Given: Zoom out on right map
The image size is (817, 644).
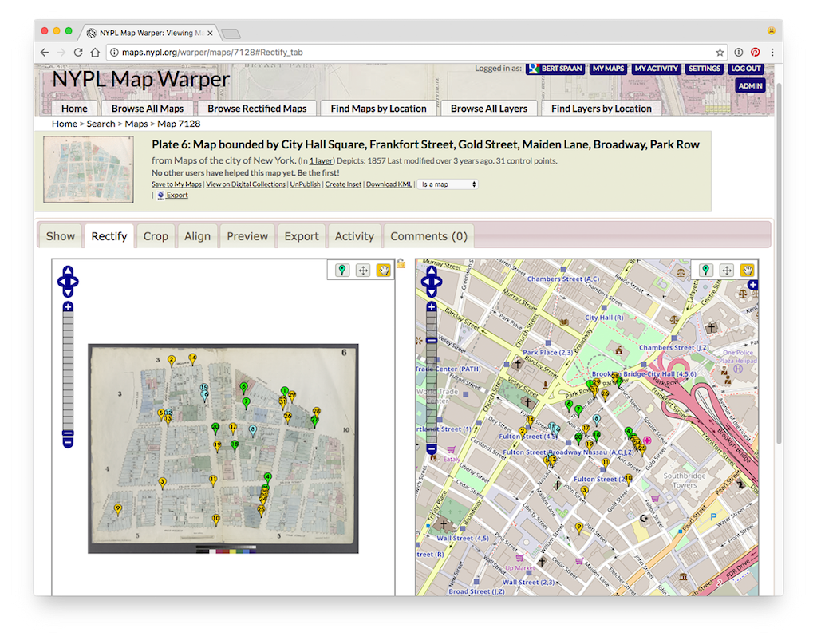Looking at the screenshot, I should click(432, 450).
